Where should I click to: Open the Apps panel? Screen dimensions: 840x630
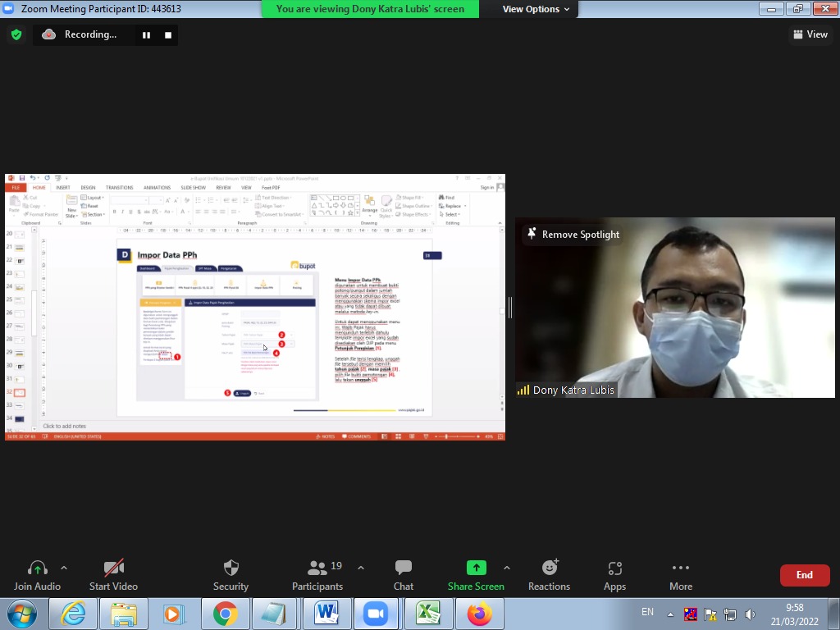tap(614, 568)
